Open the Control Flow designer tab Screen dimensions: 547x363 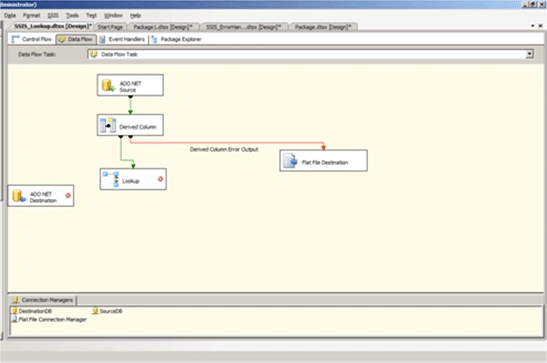(32, 39)
